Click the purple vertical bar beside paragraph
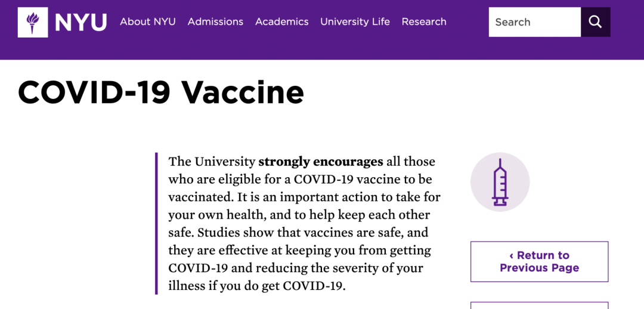Screen dimensions: 644x309 [x=156, y=224]
